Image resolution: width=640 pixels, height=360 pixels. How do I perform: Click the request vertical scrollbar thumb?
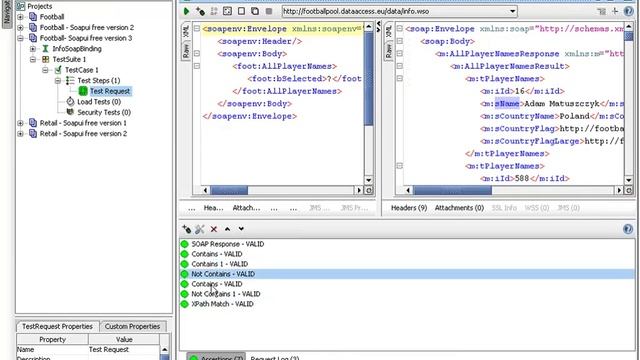[368, 79]
